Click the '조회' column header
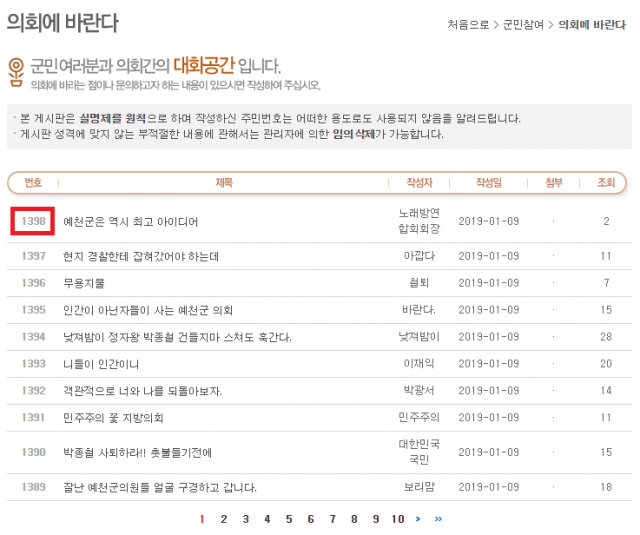Viewport: 640px width, 535px height. pyautogui.click(x=606, y=182)
